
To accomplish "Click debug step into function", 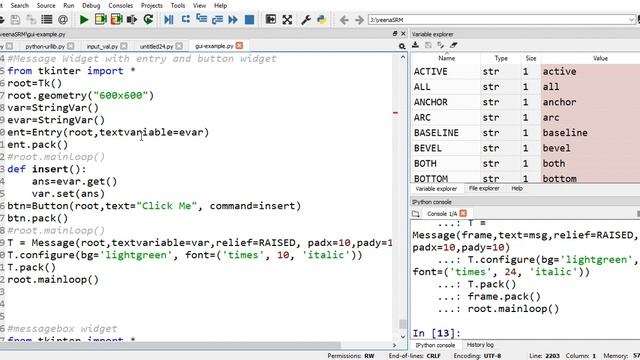I will pyautogui.click(x=201, y=19).
